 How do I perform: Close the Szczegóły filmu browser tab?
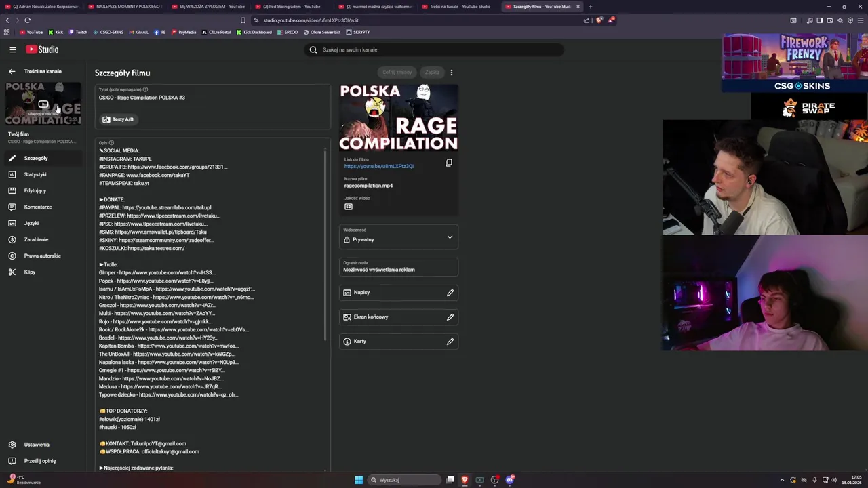point(578,6)
